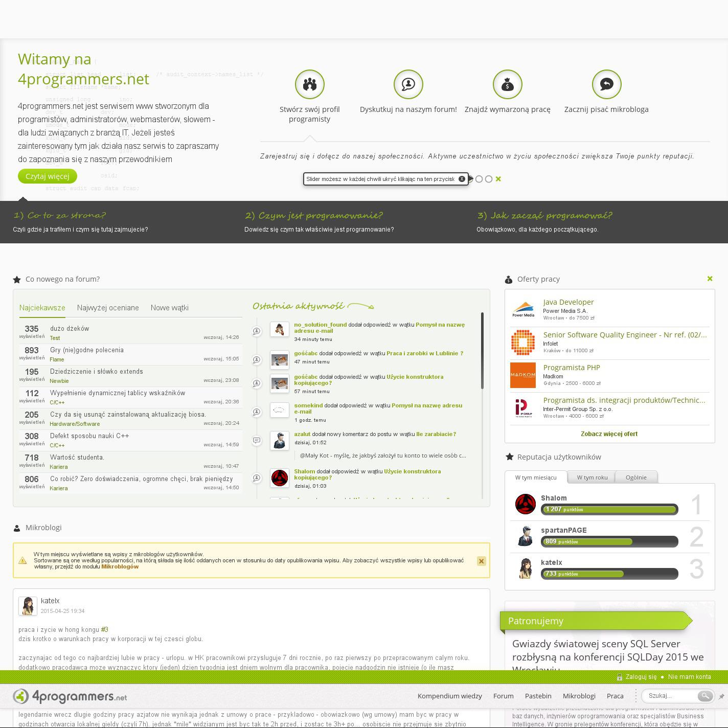Open the Hardware/Software forum category
728x728 pixels.
click(x=75, y=424)
